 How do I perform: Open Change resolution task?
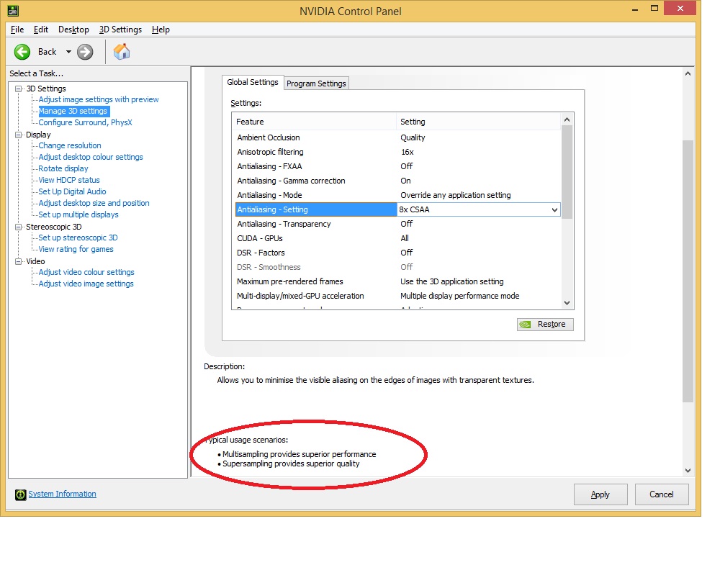click(x=70, y=145)
